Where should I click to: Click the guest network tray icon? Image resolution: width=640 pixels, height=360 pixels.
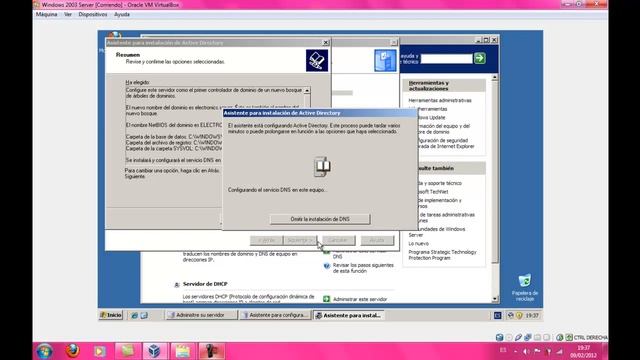click(x=510, y=315)
